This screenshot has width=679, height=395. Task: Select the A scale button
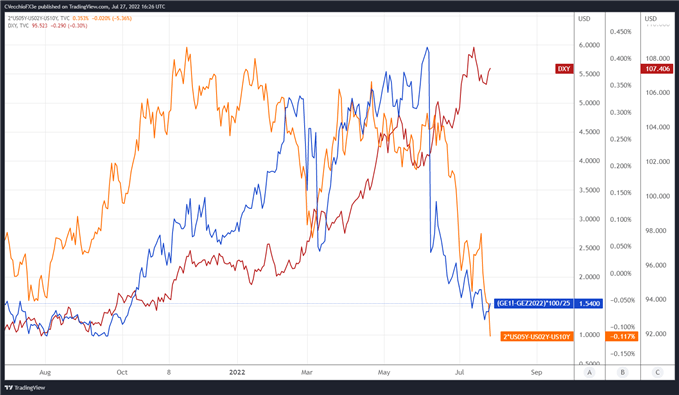(x=588, y=372)
